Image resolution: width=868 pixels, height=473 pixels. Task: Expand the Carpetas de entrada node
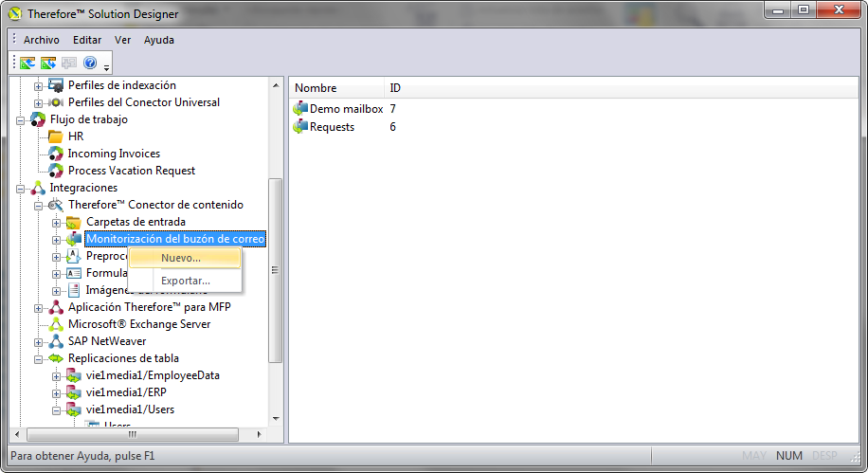coord(57,223)
